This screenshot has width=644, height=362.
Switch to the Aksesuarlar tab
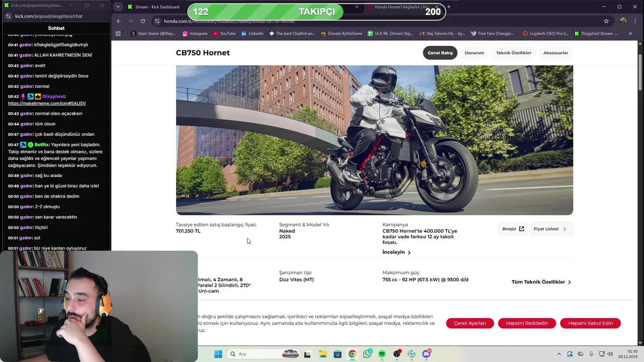pos(556,53)
